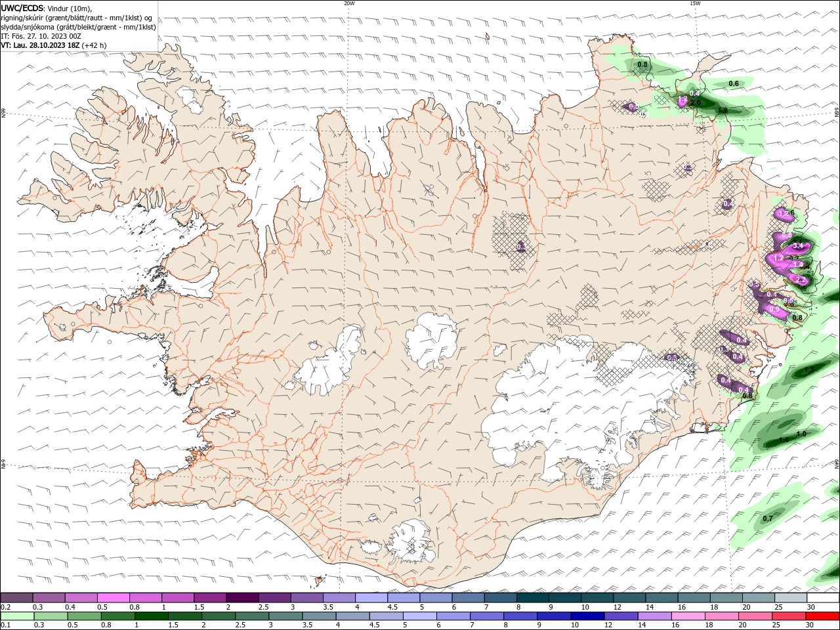
Task: Pick the light gray snow swatch at 25
Action: tap(790, 598)
